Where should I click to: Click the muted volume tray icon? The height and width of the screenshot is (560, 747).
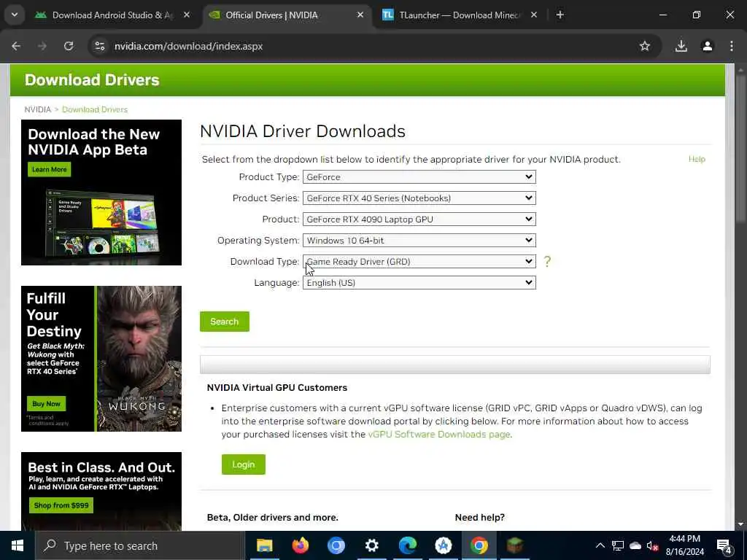[653, 545]
